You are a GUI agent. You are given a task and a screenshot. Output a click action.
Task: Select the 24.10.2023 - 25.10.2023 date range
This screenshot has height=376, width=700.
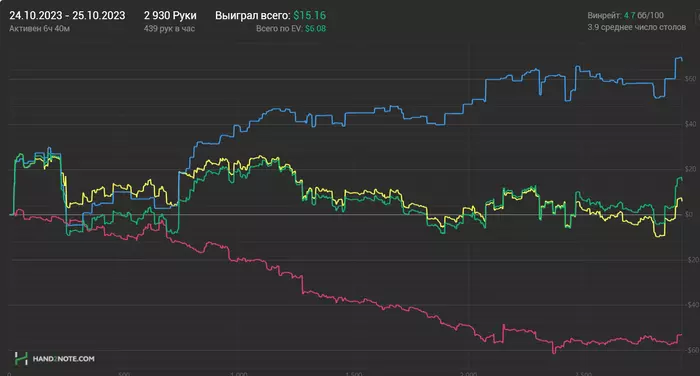click(x=67, y=16)
